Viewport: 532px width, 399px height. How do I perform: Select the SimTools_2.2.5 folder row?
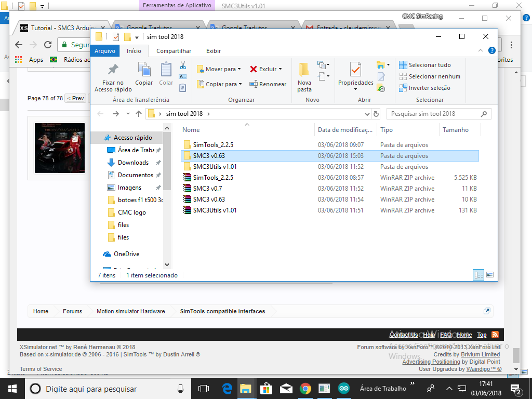tap(330, 145)
